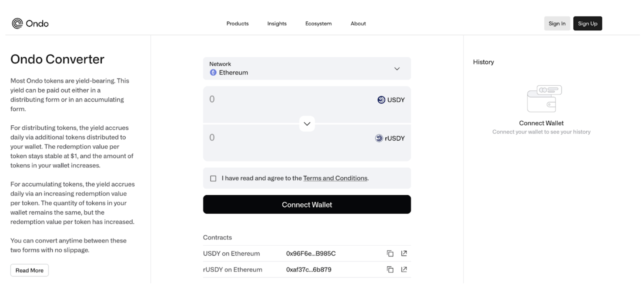This screenshot has width=644, height=300.
Task: Click the Ethereum network icon
Action: [x=213, y=73]
